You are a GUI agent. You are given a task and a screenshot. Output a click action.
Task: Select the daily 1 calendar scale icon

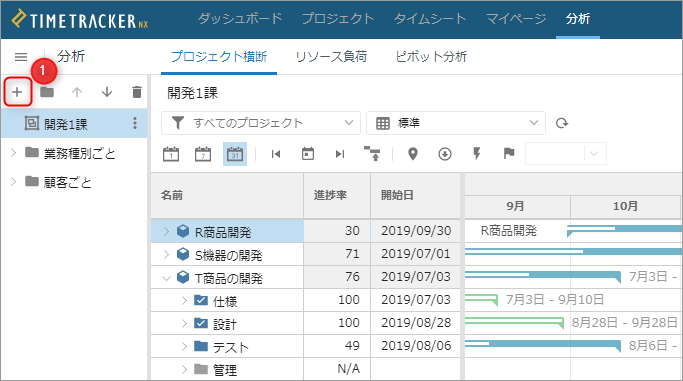pos(171,154)
